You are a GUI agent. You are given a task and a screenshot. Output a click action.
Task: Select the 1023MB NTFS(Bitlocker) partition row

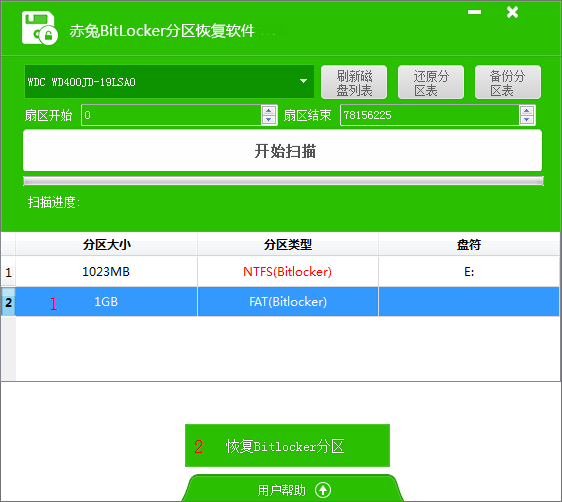point(280,272)
